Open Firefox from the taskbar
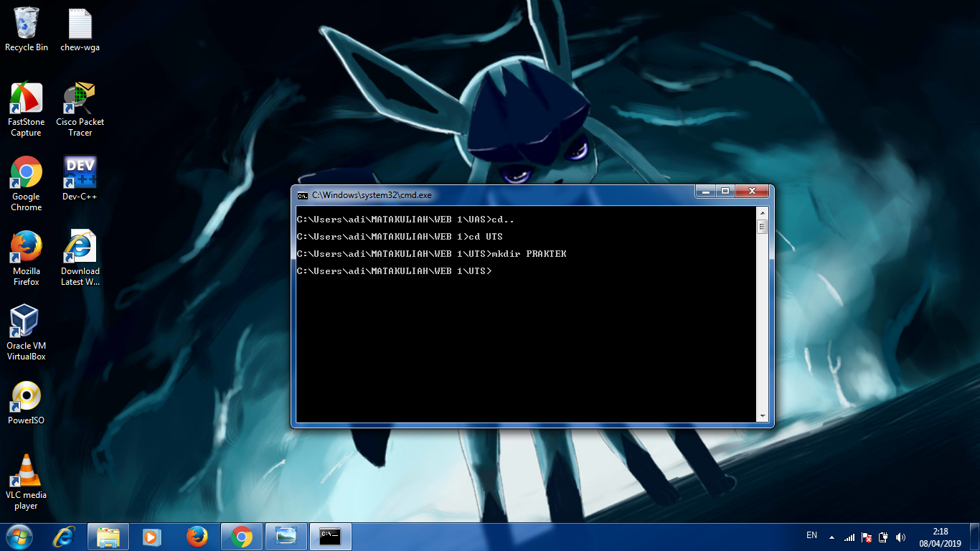Image resolution: width=980 pixels, height=551 pixels. coord(197,537)
